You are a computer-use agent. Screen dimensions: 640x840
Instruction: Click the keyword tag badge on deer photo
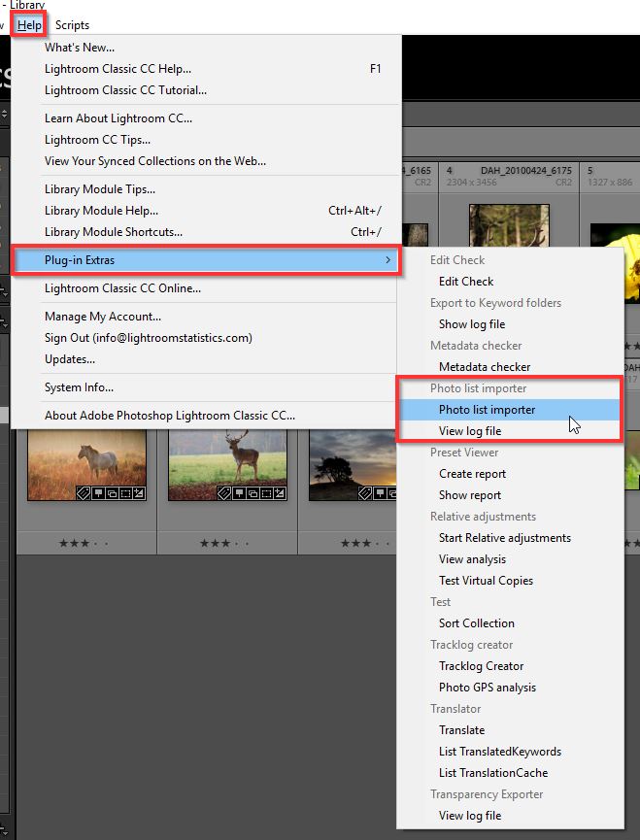coord(224,493)
